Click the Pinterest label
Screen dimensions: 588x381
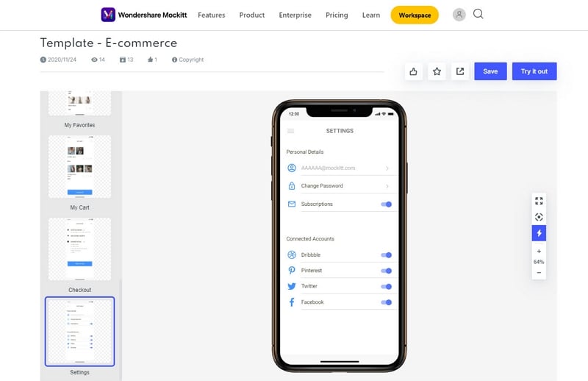pyautogui.click(x=312, y=270)
